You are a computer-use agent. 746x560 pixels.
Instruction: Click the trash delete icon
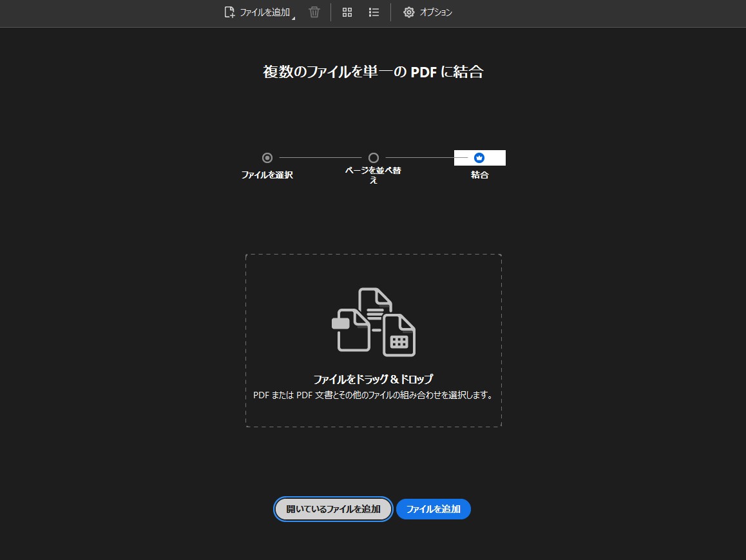pyautogui.click(x=314, y=12)
